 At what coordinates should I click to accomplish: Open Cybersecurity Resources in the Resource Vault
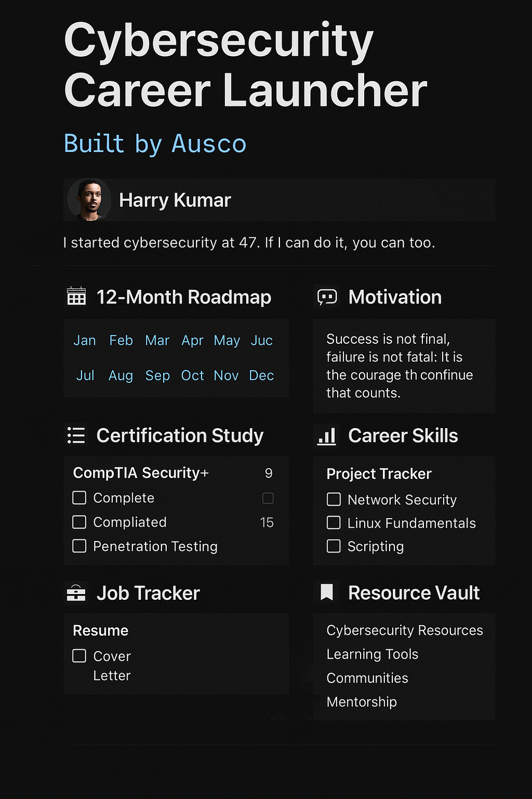[404, 631]
